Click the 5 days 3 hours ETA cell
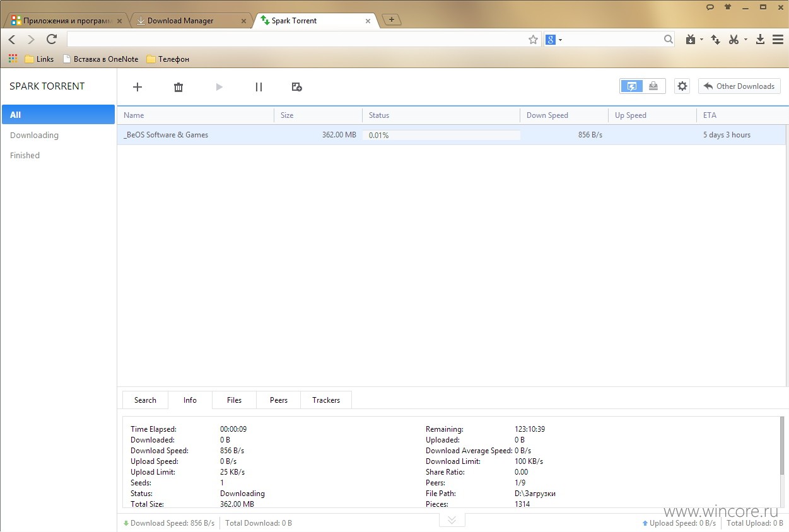Screen dimensions: 789x532 pos(727,135)
